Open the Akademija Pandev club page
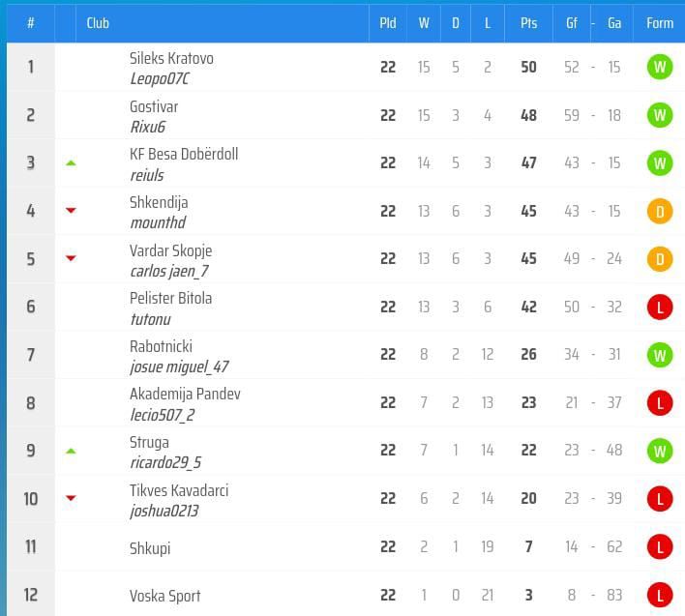The height and width of the screenshot is (616, 685). tap(185, 394)
